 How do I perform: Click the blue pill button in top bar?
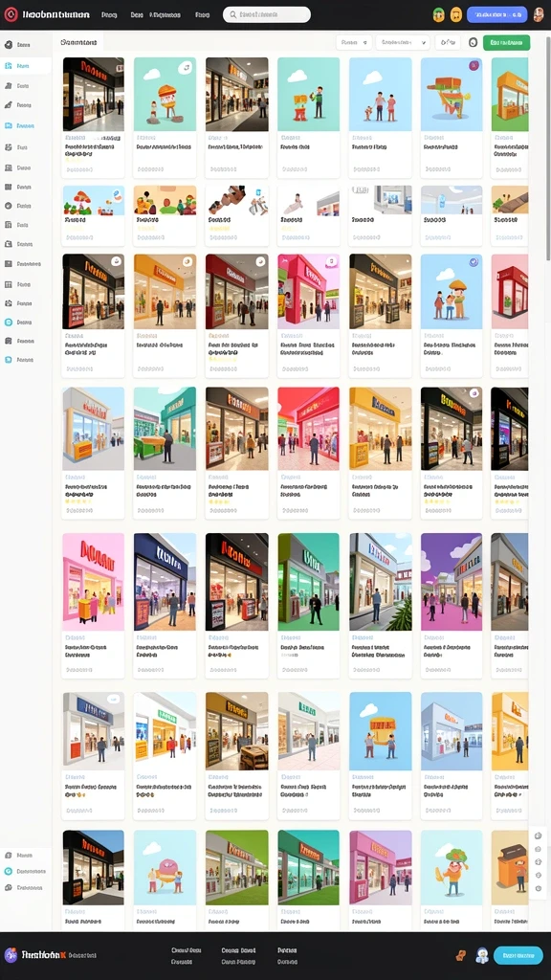click(497, 14)
